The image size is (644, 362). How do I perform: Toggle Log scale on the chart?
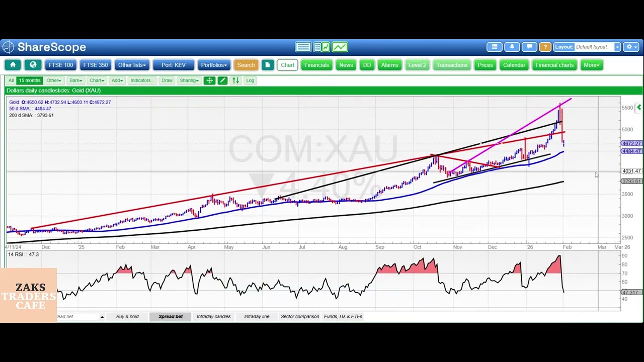point(250,80)
